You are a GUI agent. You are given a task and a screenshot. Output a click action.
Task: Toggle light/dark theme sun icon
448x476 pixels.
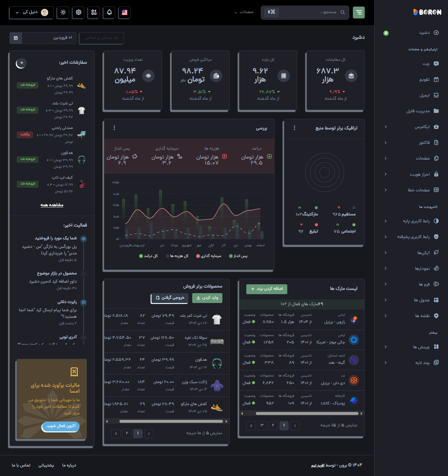[63, 12]
